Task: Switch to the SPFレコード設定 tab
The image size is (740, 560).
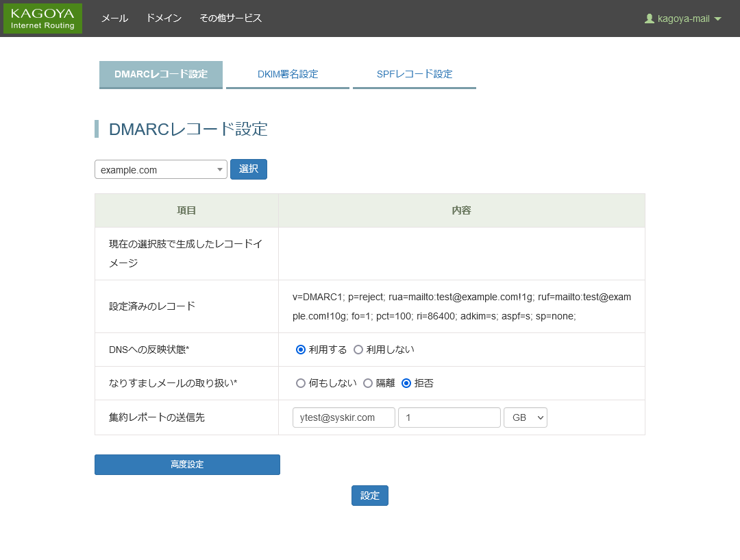Action: point(415,74)
